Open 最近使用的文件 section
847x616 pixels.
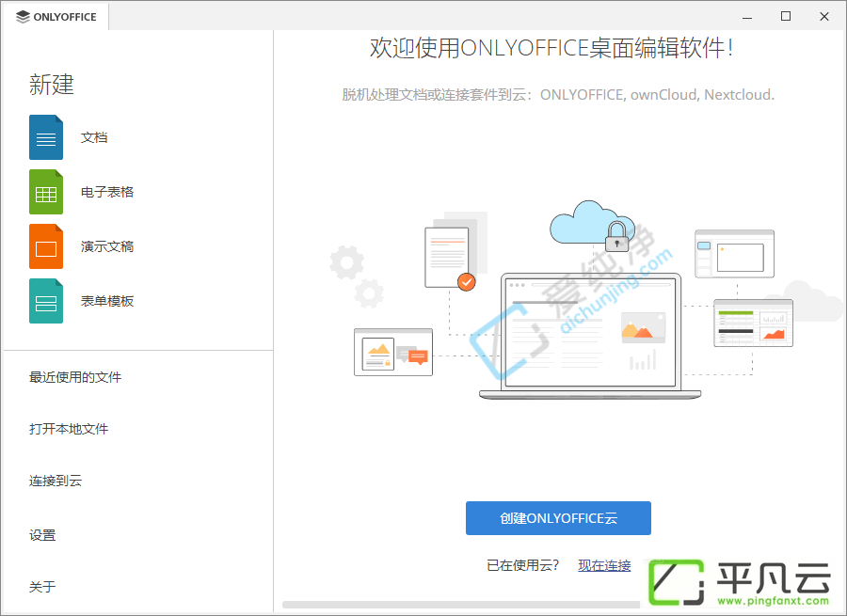point(75,377)
